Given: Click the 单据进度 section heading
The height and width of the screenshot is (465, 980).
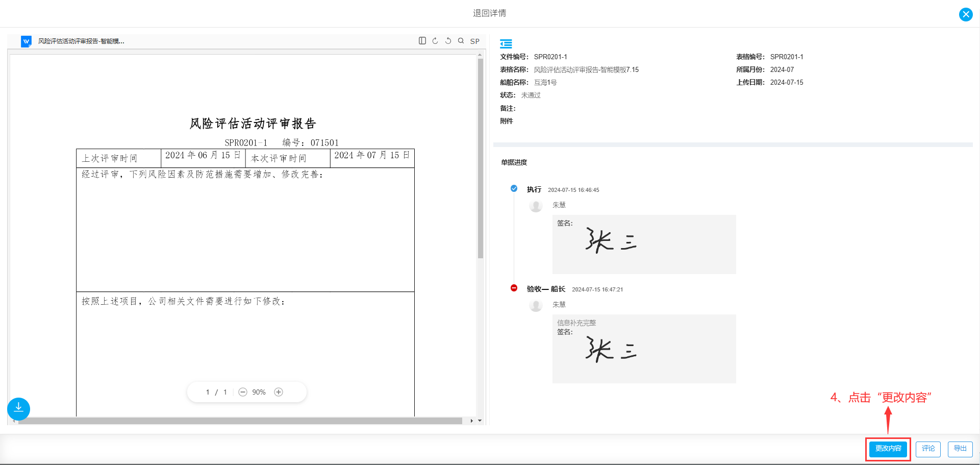Looking at the screenshot, I should coord(514,162).
